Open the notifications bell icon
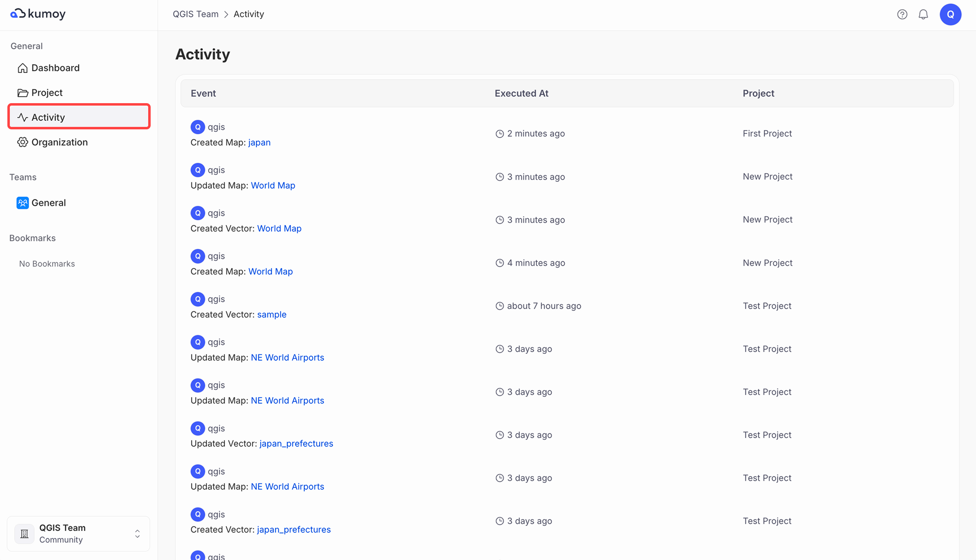Viewport: 976px width, 560px height. click(x=924, y=14)
